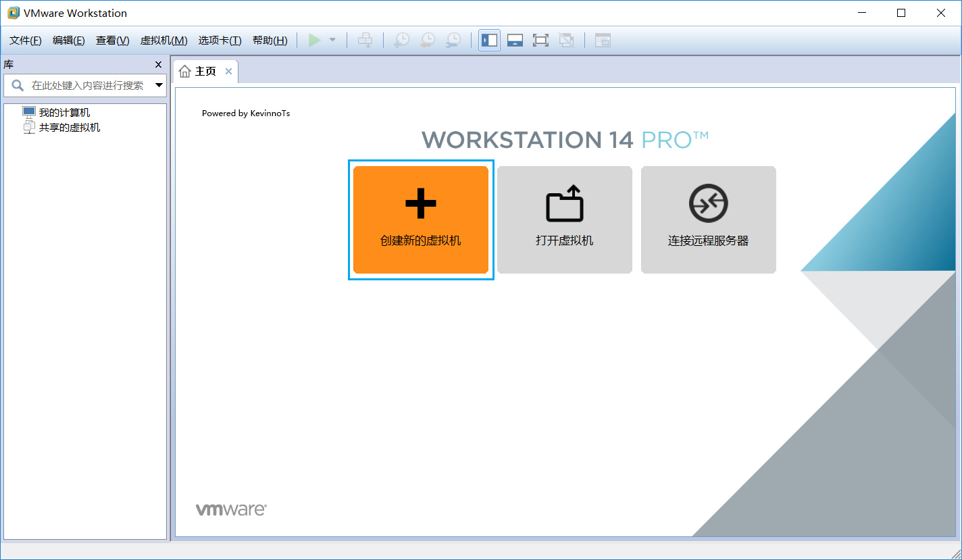
Task: Click 打开虚拟机 button
Action: pyautogui.click(x=565, y=220)
